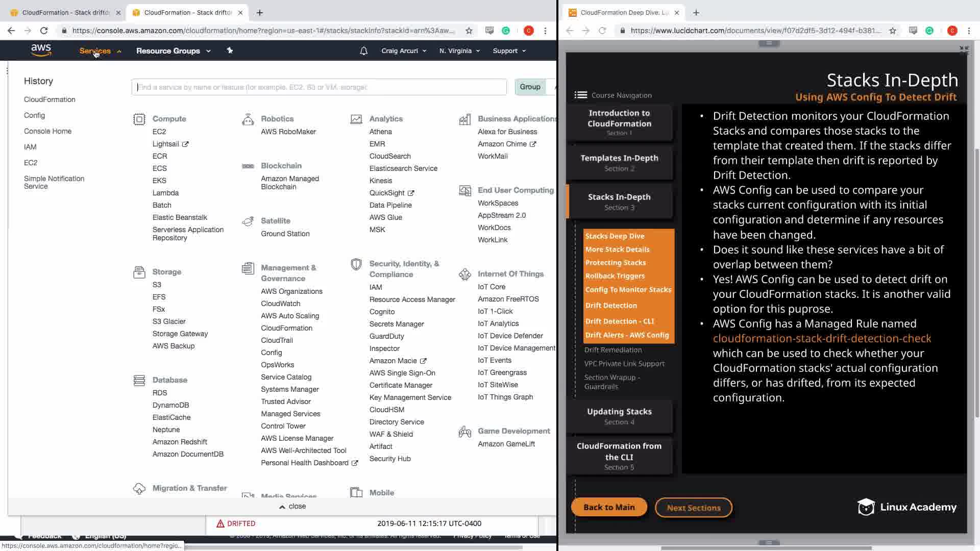Image resolution: width=980 pixels, height=551 pixels.
Task: Click the Next Sections button
Action: point(693,508)
